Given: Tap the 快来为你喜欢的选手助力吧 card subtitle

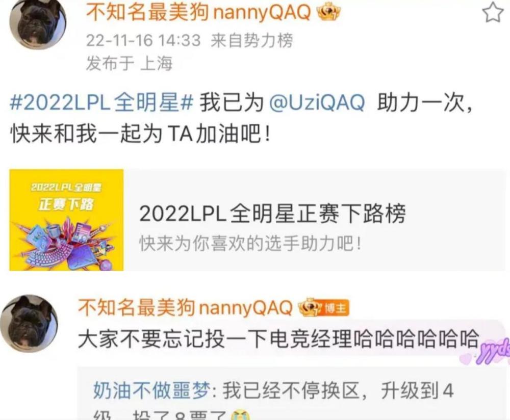Looking at the screenshot, I should pyautogui.click(x=250, y=243).
